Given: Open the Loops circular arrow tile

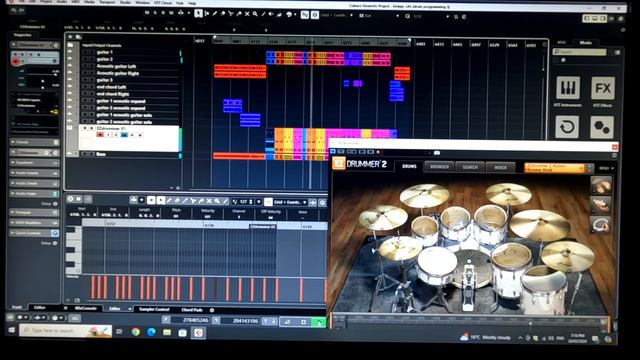Looking at the screenshot, I should point(567,127).
